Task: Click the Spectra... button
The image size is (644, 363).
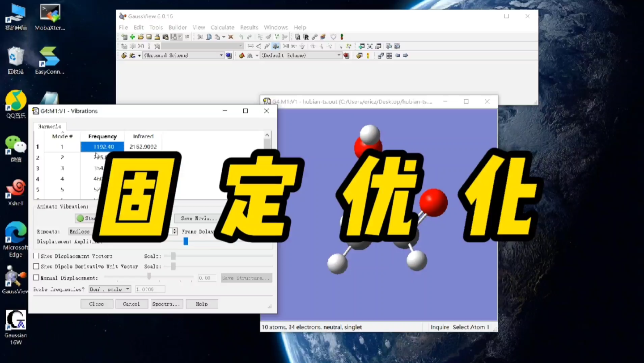Action: [x=166, y=304]
